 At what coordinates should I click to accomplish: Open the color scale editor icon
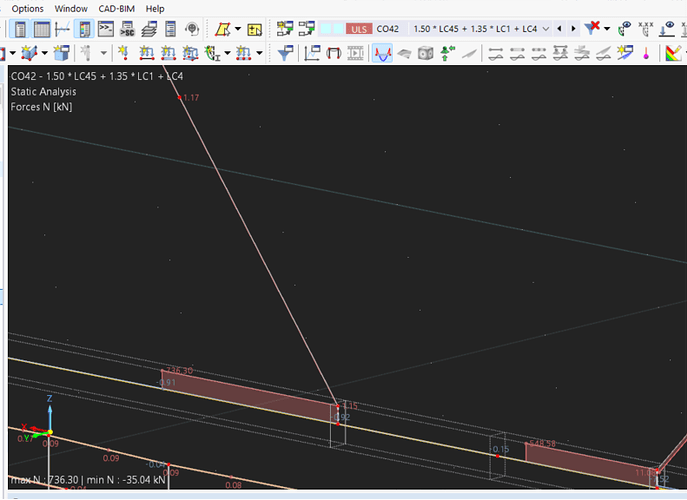673,53
